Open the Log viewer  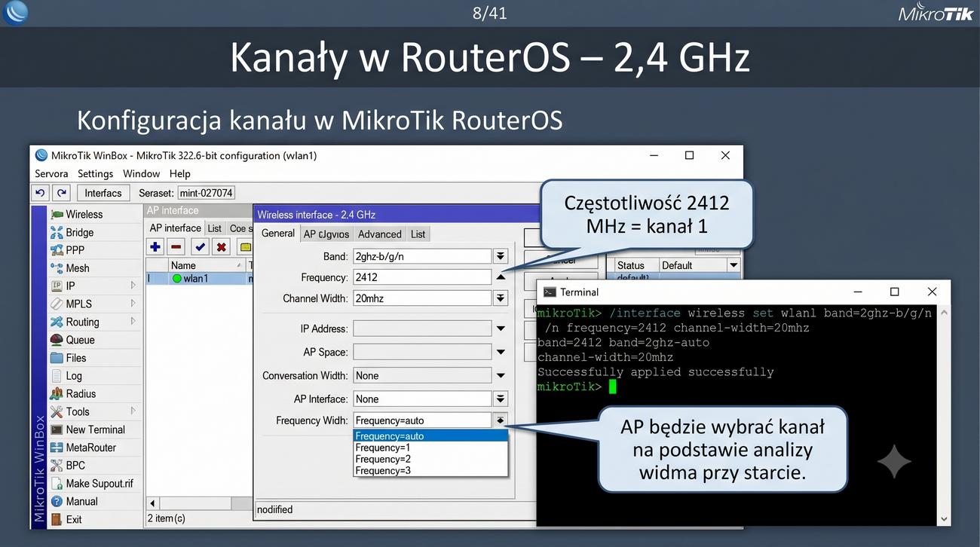click(x=66, y=376)
